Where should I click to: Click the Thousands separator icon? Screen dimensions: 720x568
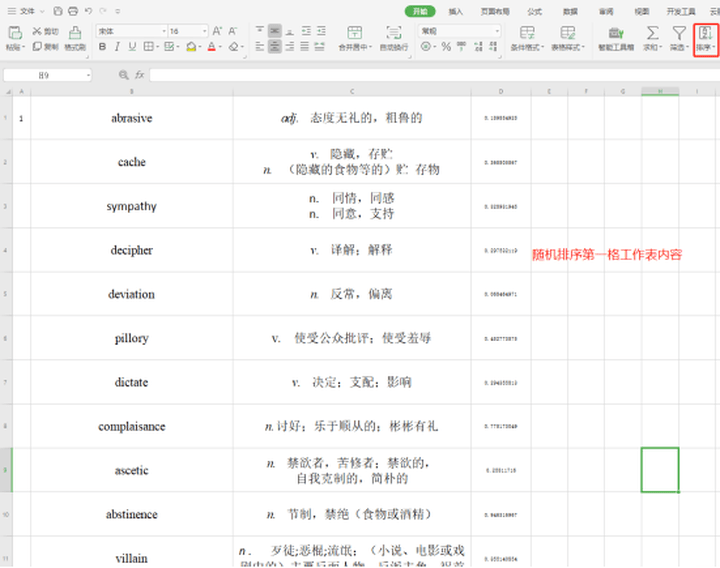pos(461,46)
